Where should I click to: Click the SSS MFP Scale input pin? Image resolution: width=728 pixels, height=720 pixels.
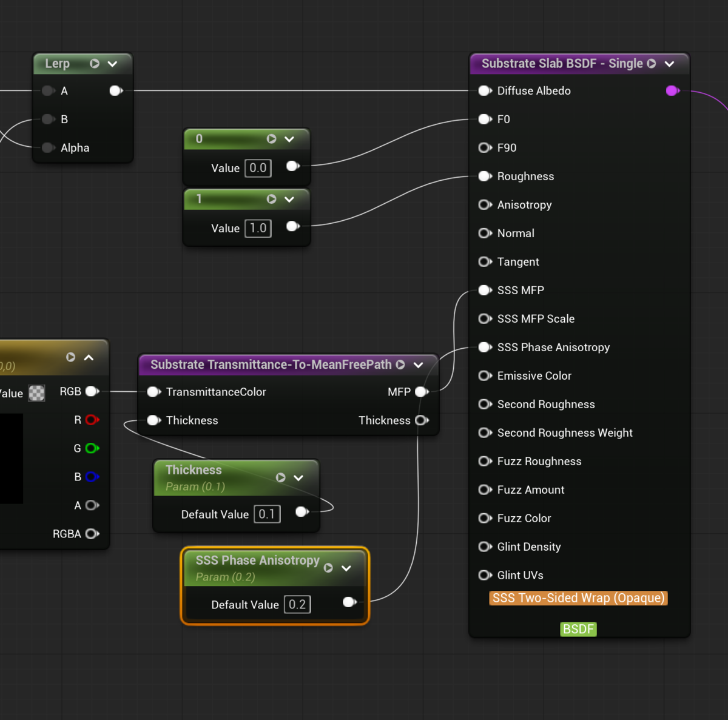(485, 319)
